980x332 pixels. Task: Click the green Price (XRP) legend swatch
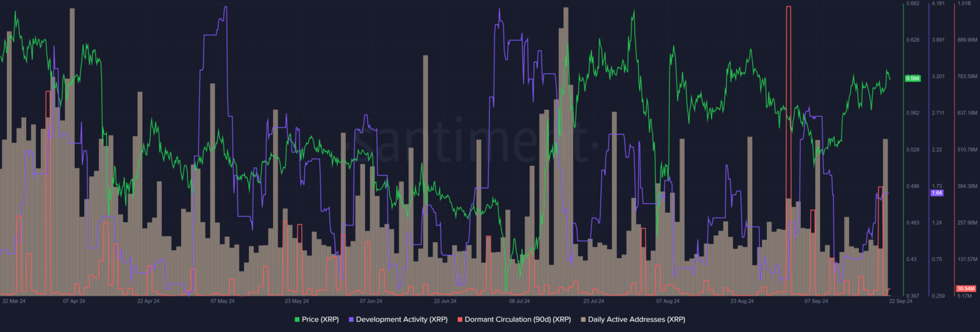[297, 319]
